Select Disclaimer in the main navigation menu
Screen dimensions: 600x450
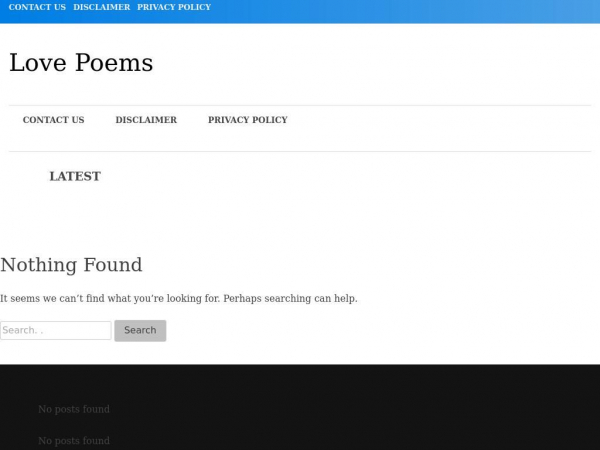[x=146, y=120]
